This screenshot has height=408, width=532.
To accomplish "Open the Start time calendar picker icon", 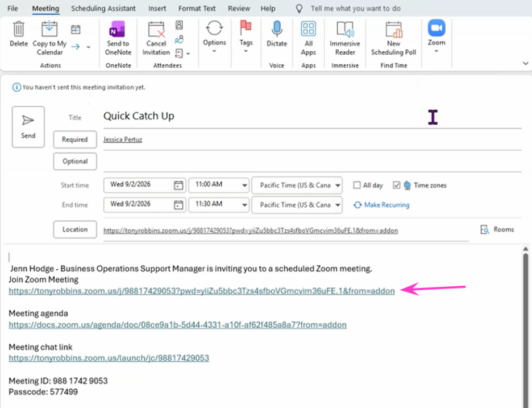I will tap(178, 185).
